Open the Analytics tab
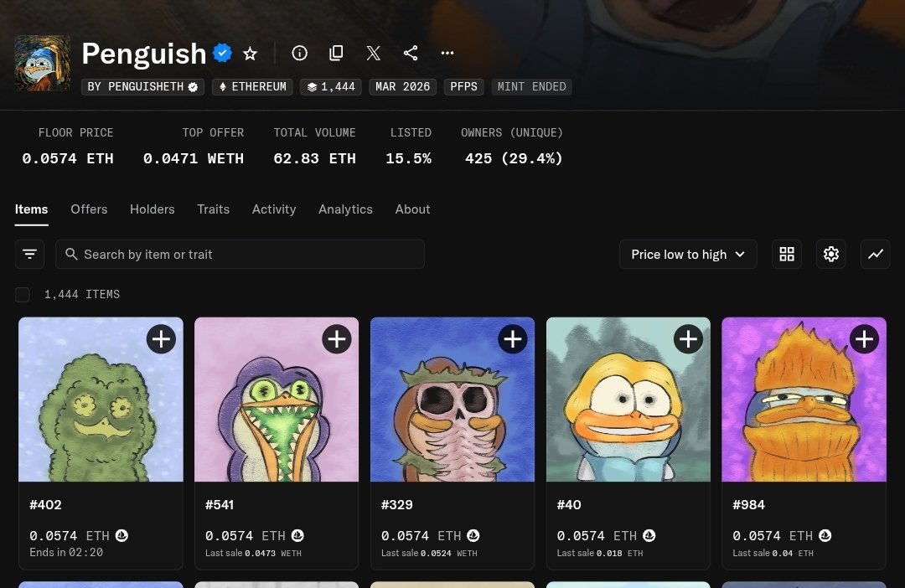905x588 pixels. (345, 209)
